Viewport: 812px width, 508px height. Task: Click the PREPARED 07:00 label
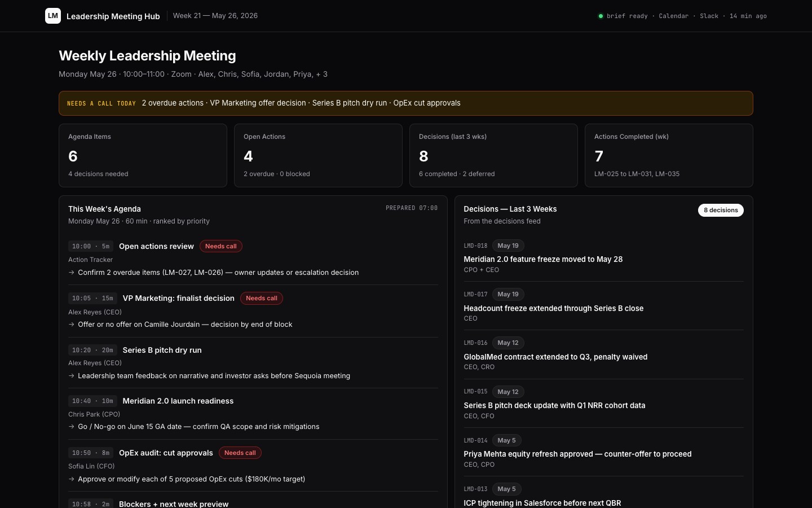click(x=412, y=208)
